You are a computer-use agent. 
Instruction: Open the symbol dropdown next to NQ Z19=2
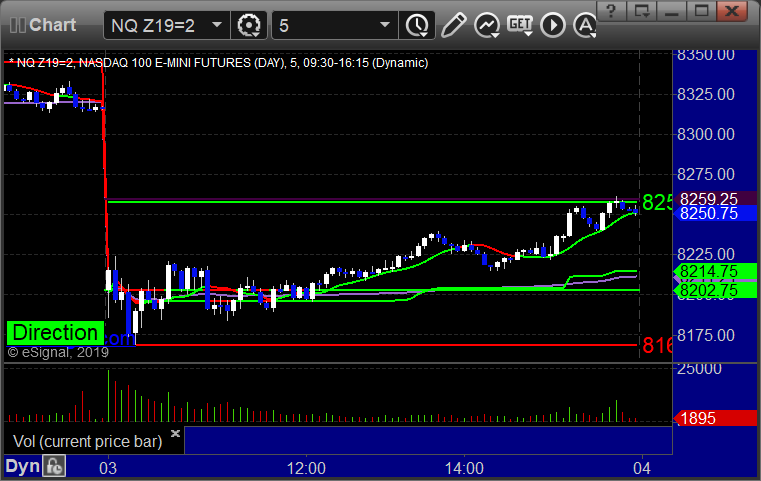(x=217, y=25)
